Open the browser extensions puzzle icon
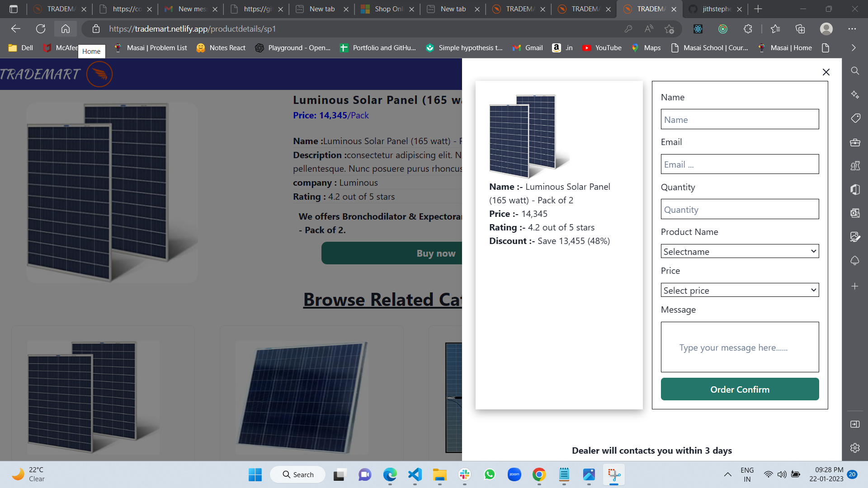 (x=748, y=29)
